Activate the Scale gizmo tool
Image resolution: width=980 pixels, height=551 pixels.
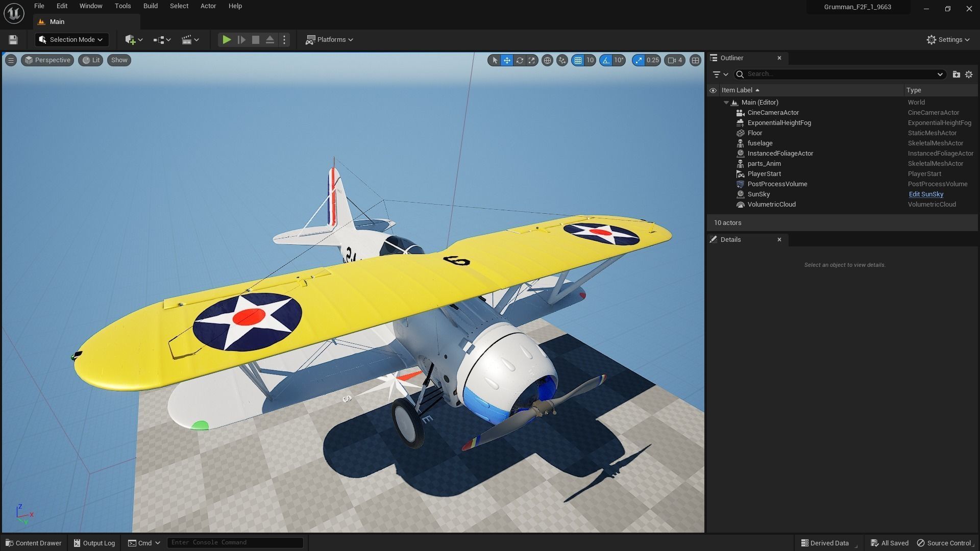532,60
